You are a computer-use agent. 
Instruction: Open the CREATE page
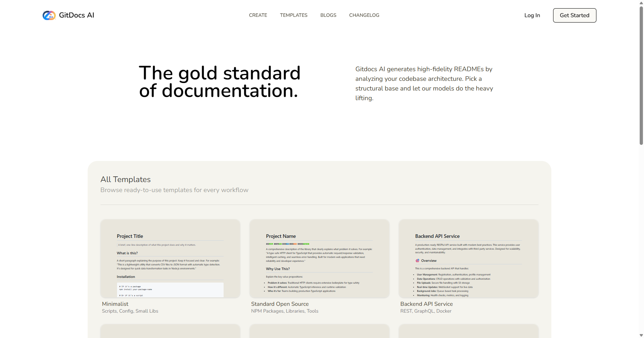coord(258,15)
